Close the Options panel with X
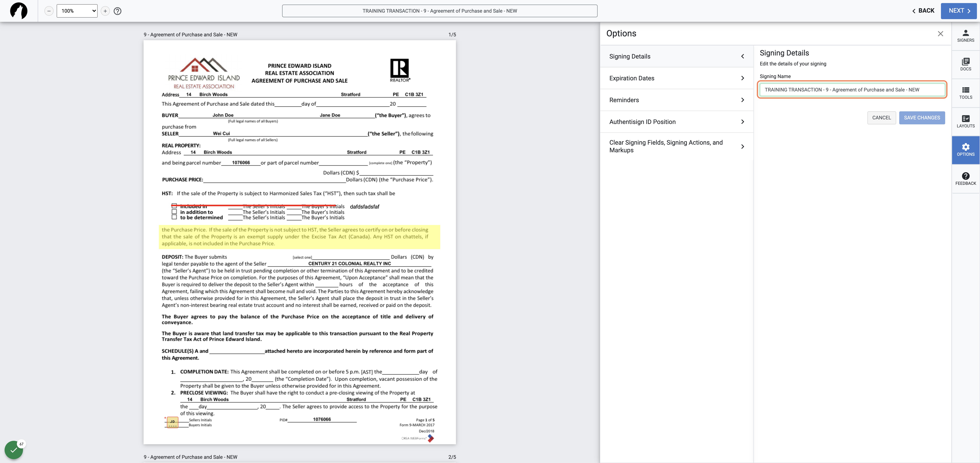The image size is (980, 463). 940,34
